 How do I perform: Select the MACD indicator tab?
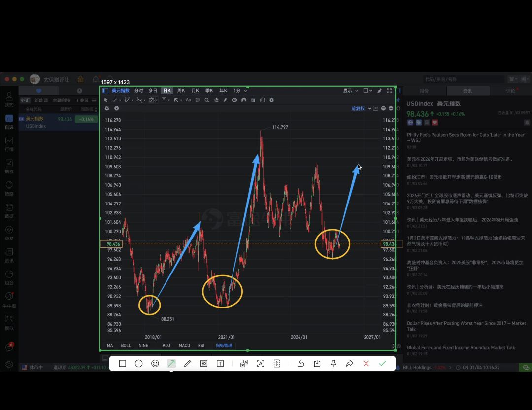pos(184,346)
